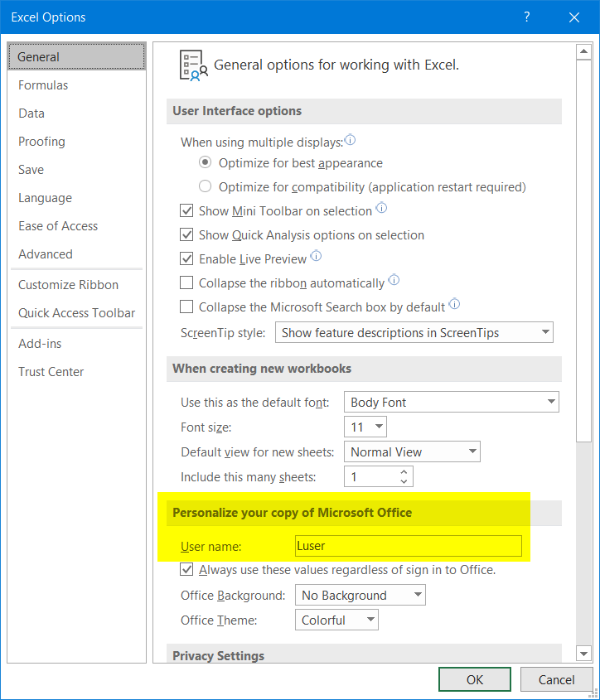
Task: Open the Trust Center category
Action: 51,372
